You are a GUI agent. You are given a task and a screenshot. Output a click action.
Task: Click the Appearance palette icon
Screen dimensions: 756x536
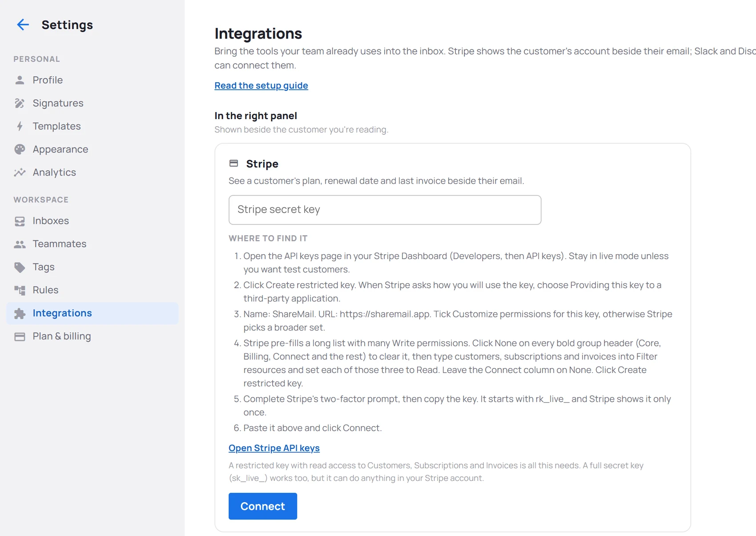20,149
